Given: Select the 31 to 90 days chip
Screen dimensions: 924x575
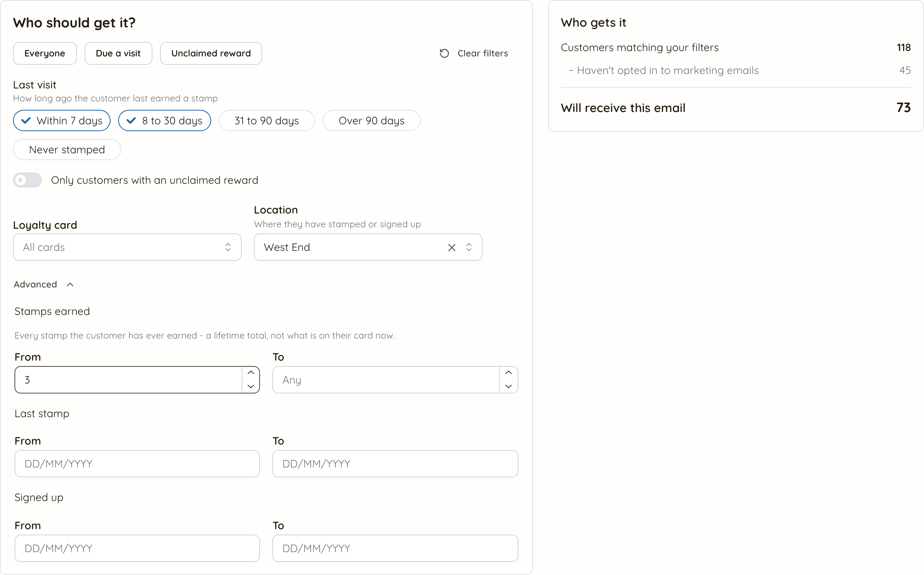Looking at the screenshot, I should point(267,120).
